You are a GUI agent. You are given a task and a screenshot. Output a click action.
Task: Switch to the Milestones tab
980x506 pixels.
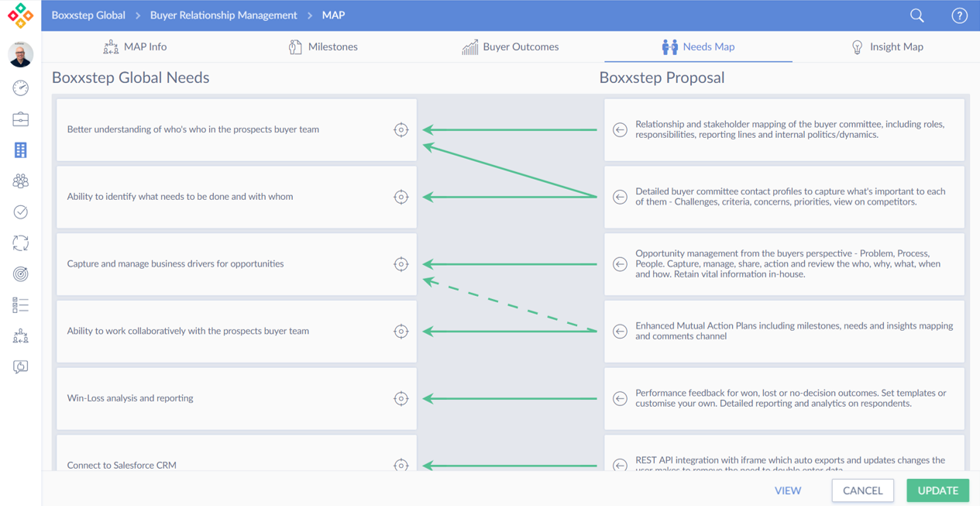pos(323,47)
